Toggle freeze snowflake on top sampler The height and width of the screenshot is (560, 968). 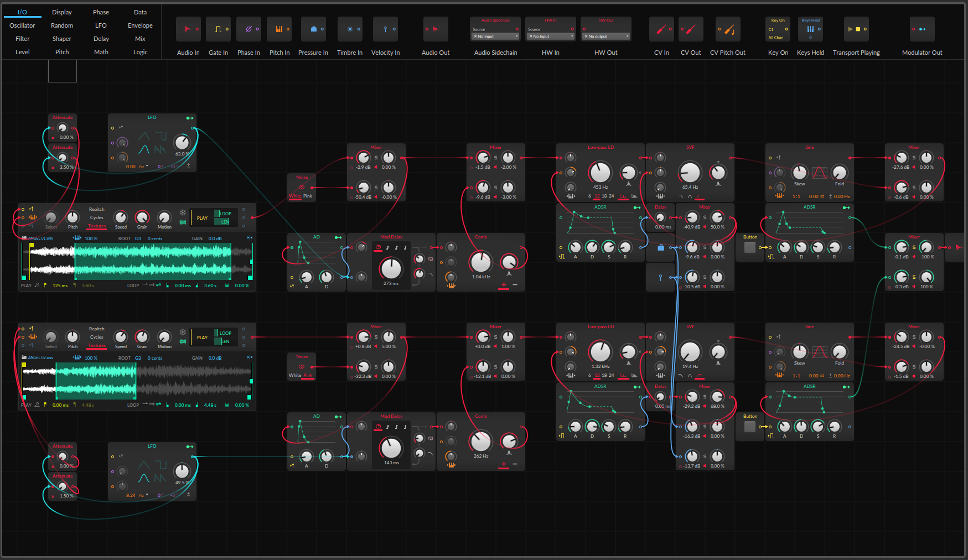pos(183,212)
